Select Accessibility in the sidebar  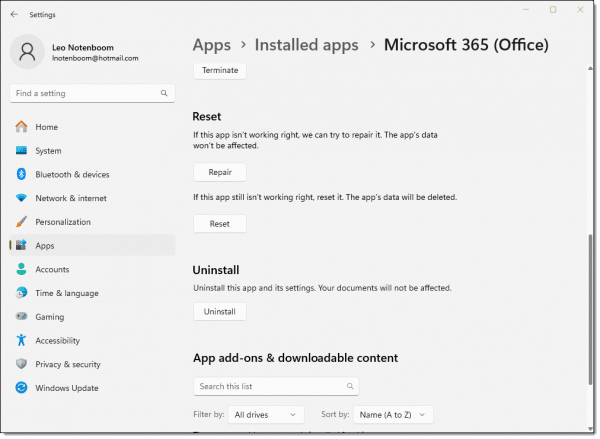click(59, 340)
